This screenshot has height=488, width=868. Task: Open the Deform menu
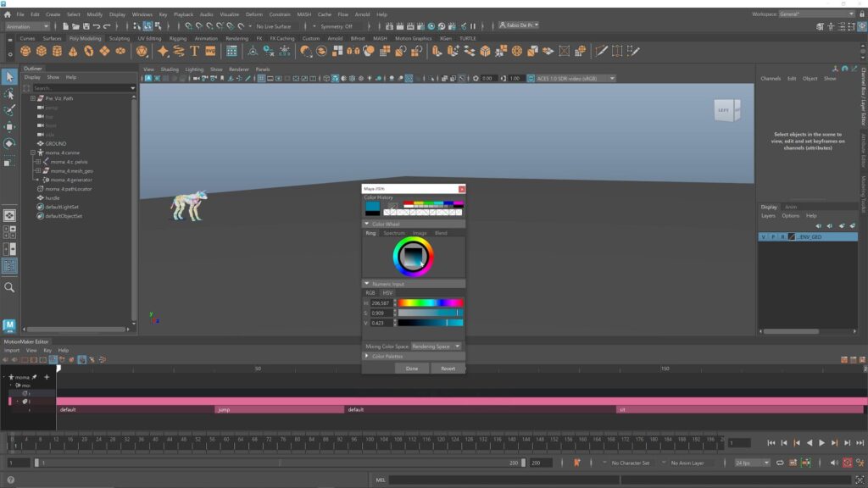coord(253,14)
